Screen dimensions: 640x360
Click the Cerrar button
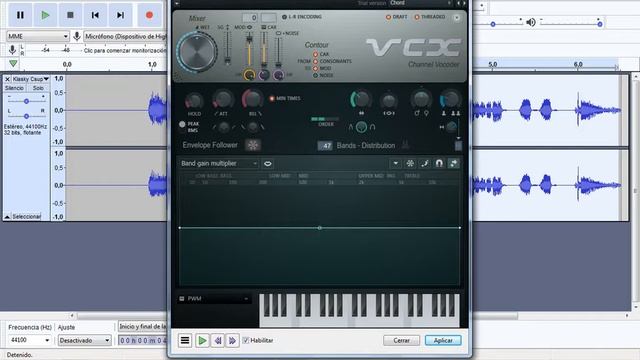[x=401, y=340]
